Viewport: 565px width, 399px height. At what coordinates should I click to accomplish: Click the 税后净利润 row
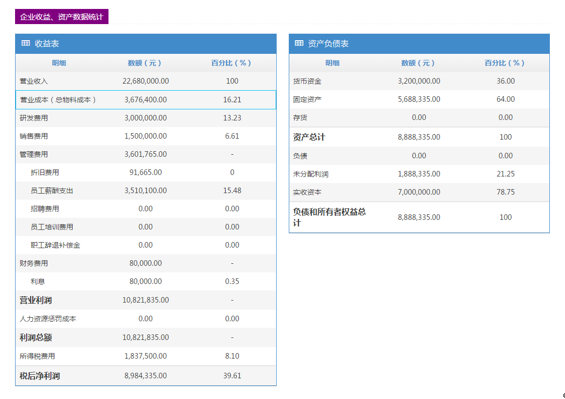[x=146, y=376]
